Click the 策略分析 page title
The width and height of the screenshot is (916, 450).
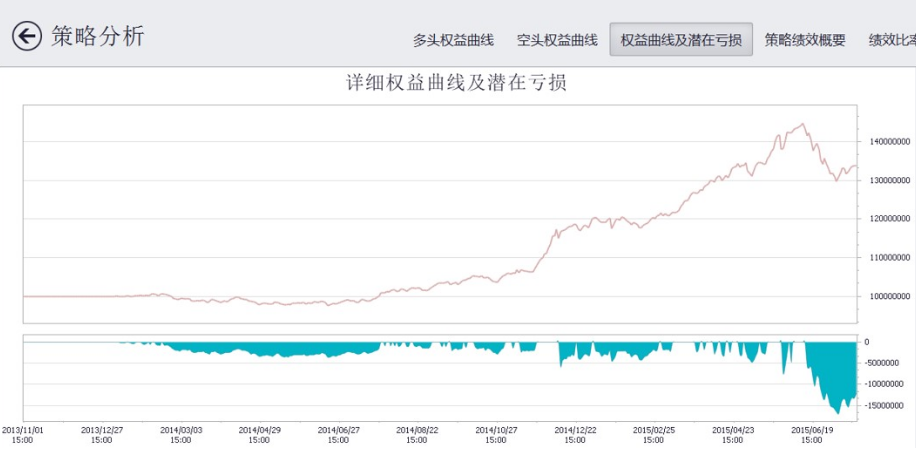(98, 37)
